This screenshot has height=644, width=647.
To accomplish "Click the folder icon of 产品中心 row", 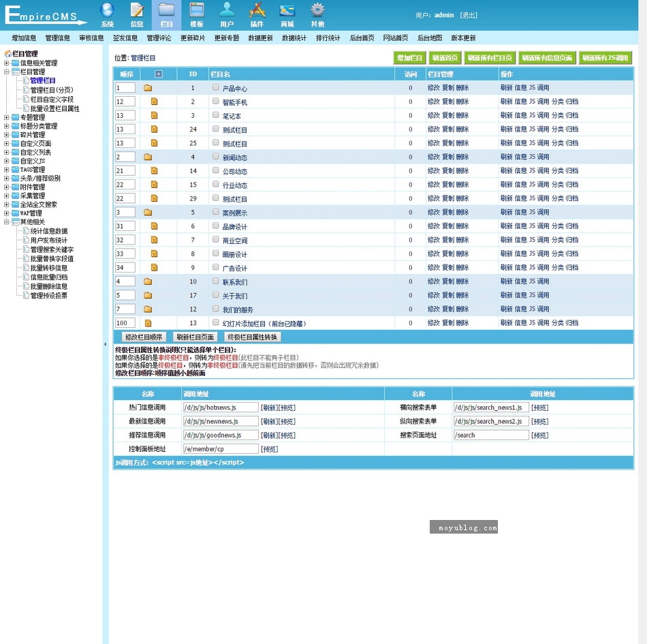I will click(148, 88).
